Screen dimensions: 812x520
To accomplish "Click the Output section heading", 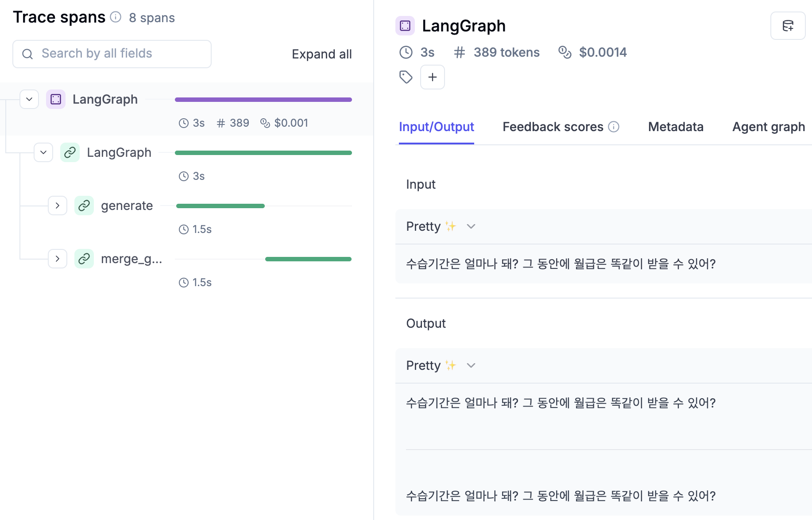I will (x=426, y=323).
